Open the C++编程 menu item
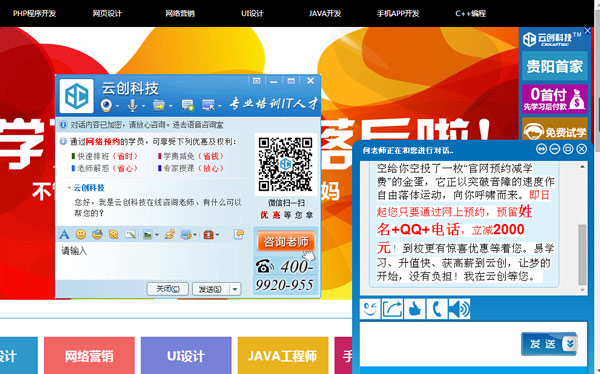 [471, 13]
